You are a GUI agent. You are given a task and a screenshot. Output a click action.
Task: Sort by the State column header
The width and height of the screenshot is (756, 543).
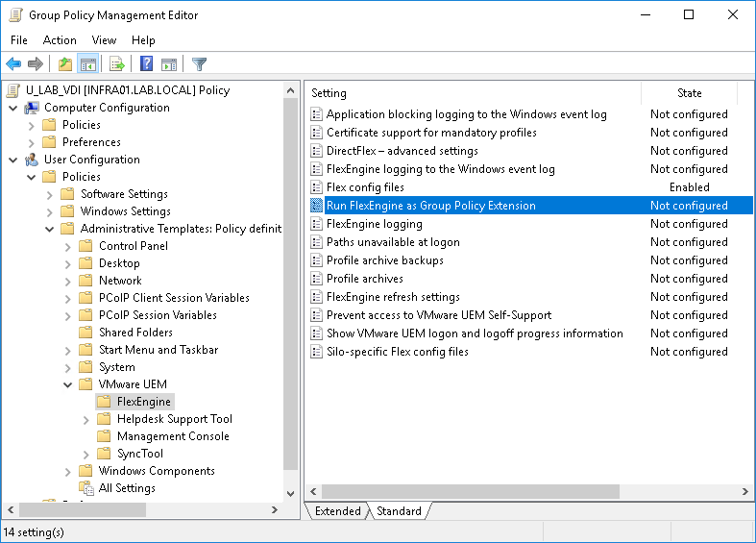tap(689, 93)
